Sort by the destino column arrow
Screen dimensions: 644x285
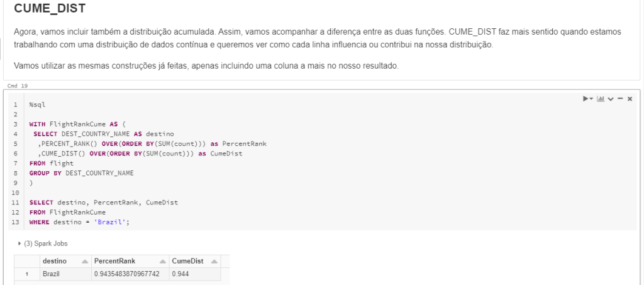pyautogui.click(x=84, y=261)
